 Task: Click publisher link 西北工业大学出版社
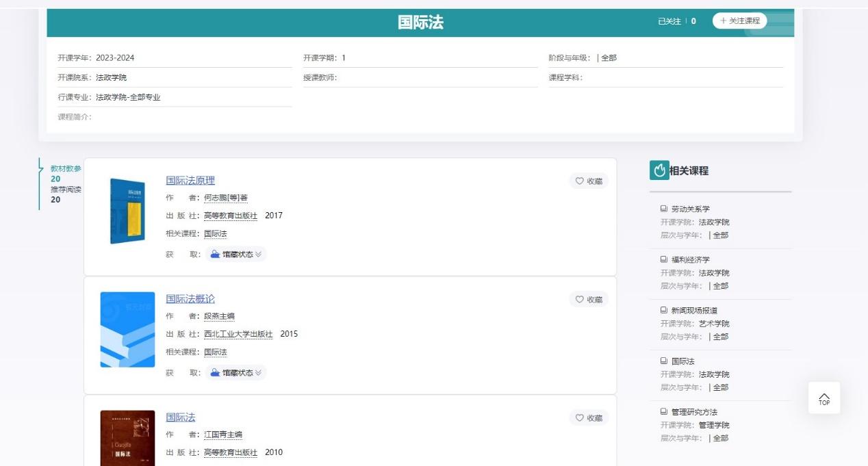[238, 335]
